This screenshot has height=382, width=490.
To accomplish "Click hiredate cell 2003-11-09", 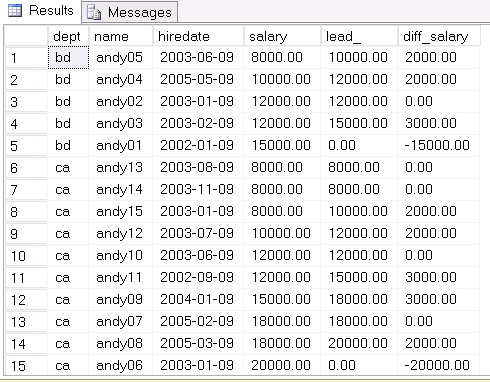I will coord(197,189).
